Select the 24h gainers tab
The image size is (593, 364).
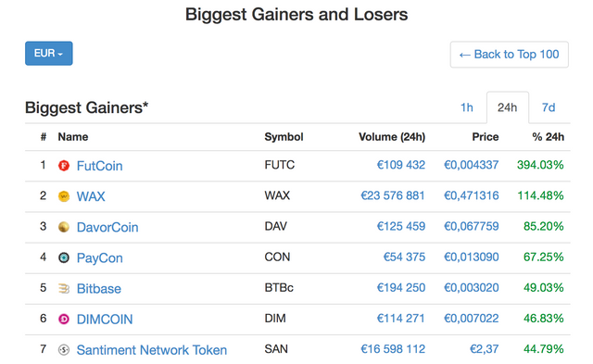[x=508, y=107]
